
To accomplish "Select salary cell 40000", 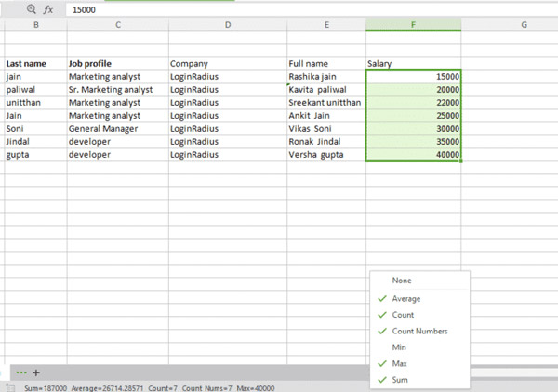I will point(413,154).
